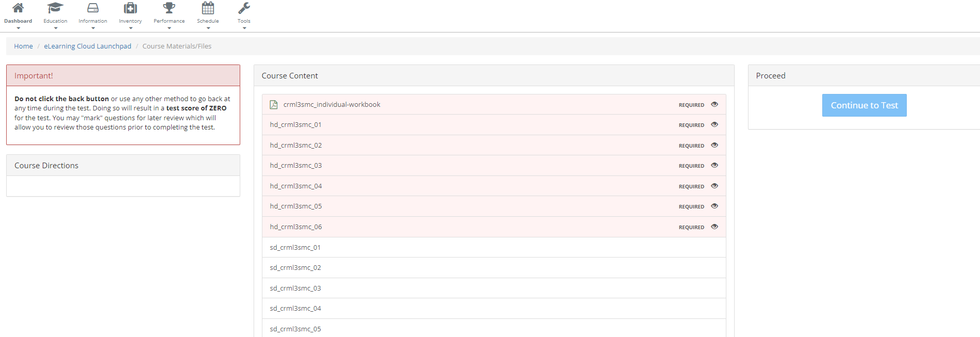Follow the Home breadcrumb link
The image size is (980, 337).
(23, 46)
